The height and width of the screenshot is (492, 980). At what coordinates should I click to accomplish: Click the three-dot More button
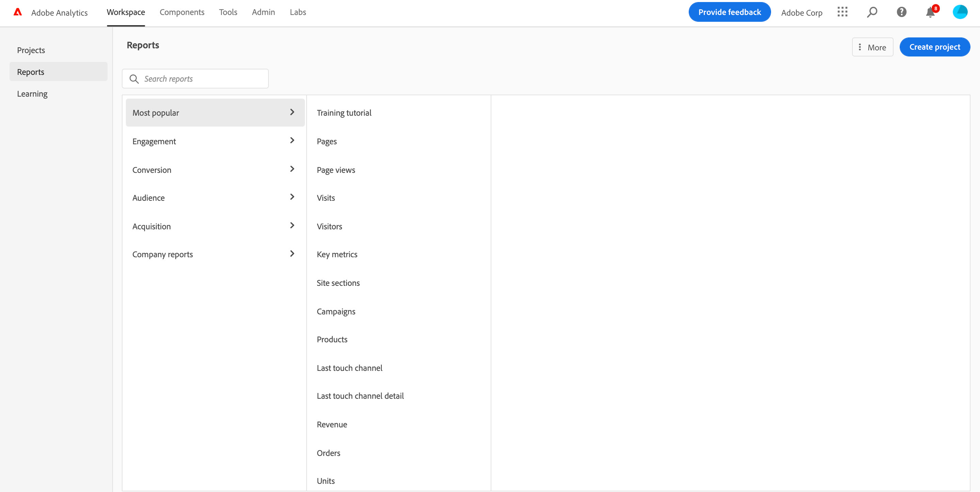[x=872, y=47]
